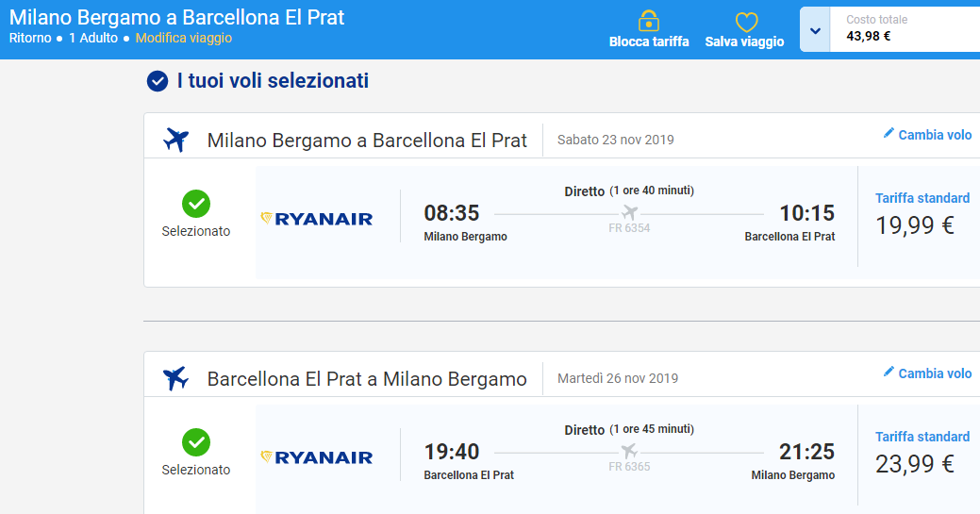The image size is (980, 514).
Task: Click Salva viaggio label
Action: tap(744, 41)
